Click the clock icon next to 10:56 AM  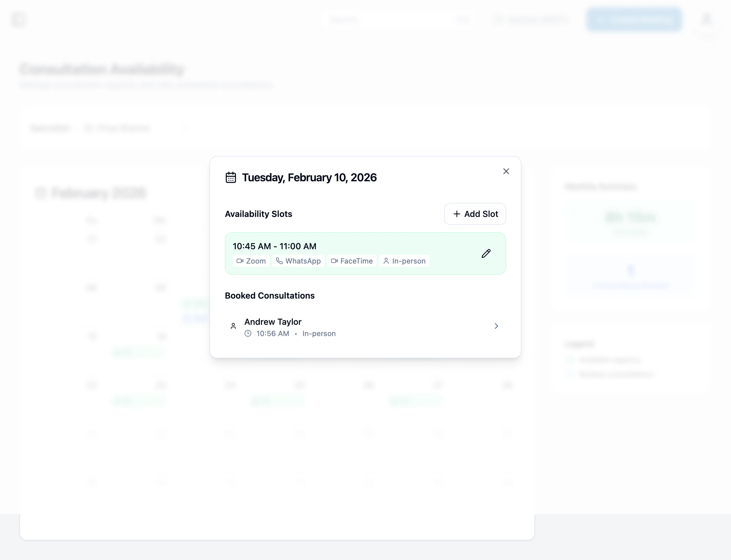pyautogui.click(x=248, y=333)
